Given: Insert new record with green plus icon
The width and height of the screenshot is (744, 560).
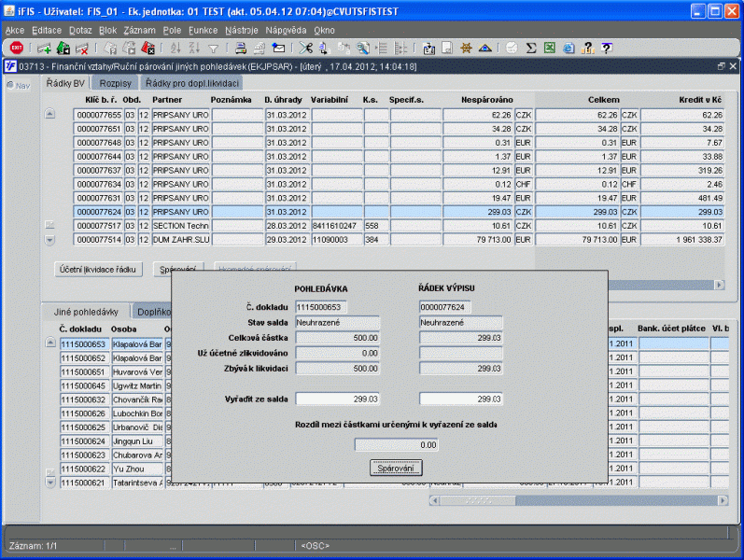Looking at the screenshot, I should tap(44, 48).
